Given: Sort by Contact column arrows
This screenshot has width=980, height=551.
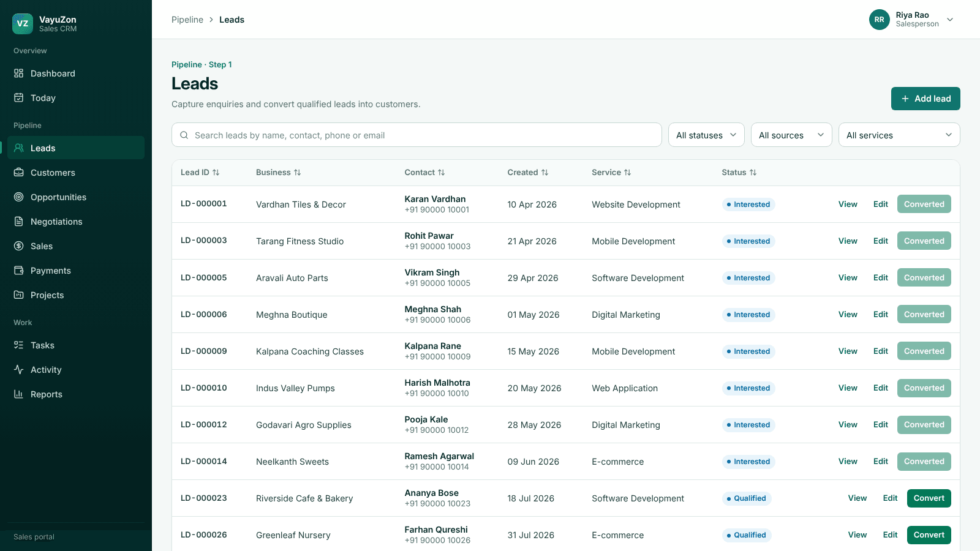Looking at the screenshot, I should (442, 173).
